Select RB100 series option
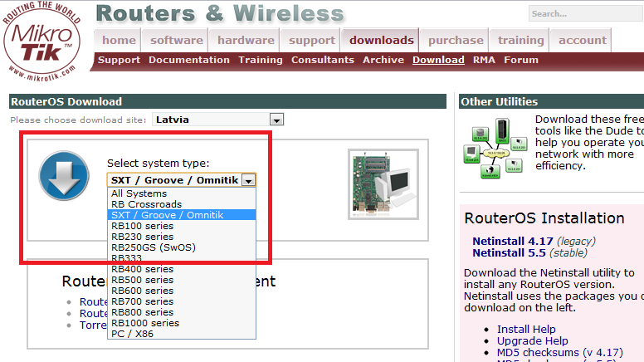The image size is (644, 362). coord(182,226)
